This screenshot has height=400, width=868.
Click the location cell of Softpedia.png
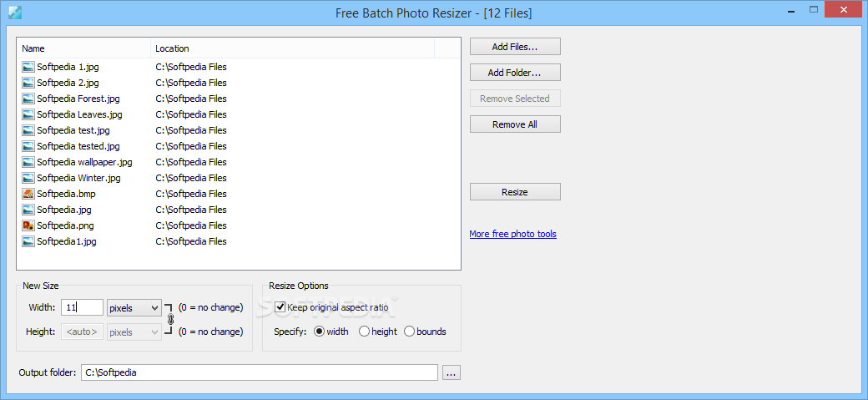[x=191, y=225]
